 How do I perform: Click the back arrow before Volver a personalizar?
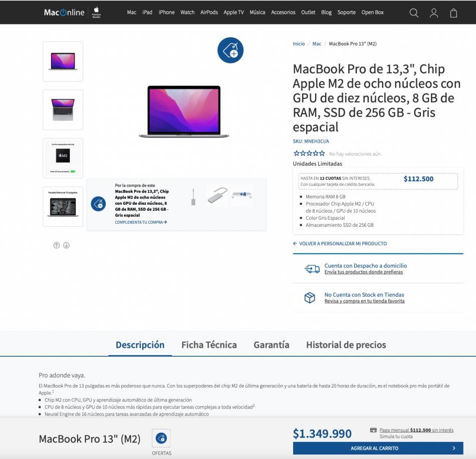(x=295, y=243)
